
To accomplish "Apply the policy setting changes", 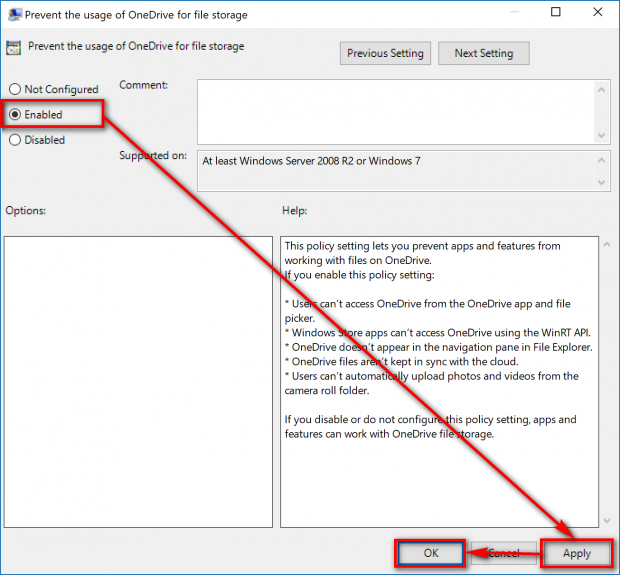I will 576,553.
